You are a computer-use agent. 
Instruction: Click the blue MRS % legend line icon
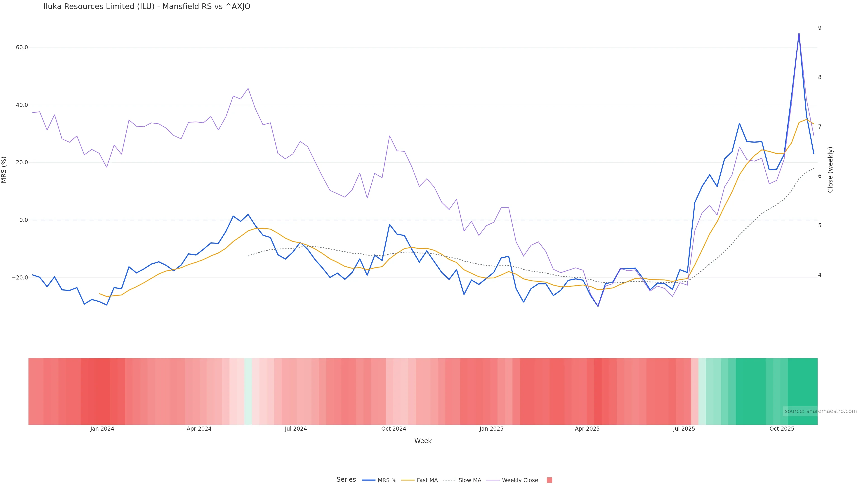tap(369, 480)
